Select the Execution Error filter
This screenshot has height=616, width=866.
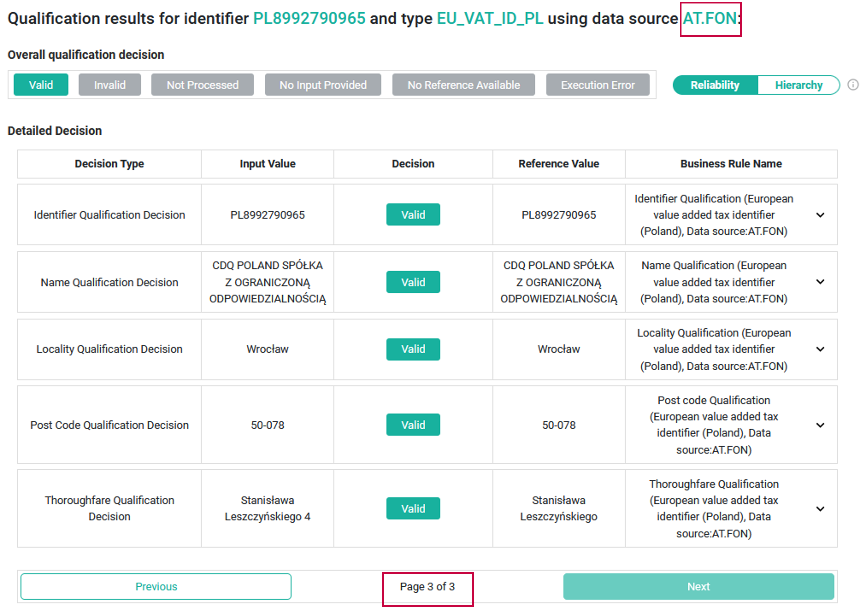(x=598, y=85)
